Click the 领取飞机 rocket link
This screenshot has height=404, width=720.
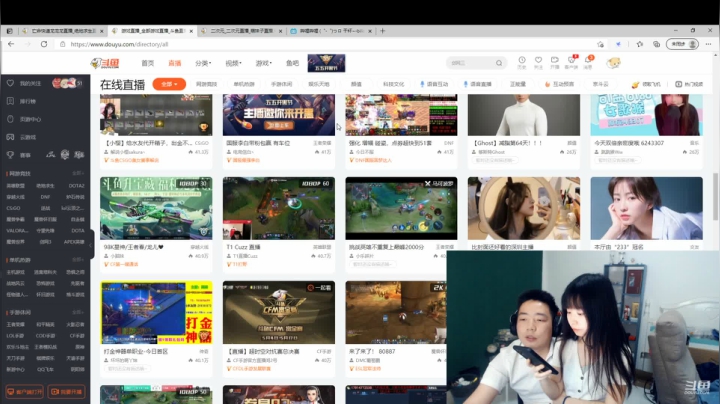[x=646, y=84]
